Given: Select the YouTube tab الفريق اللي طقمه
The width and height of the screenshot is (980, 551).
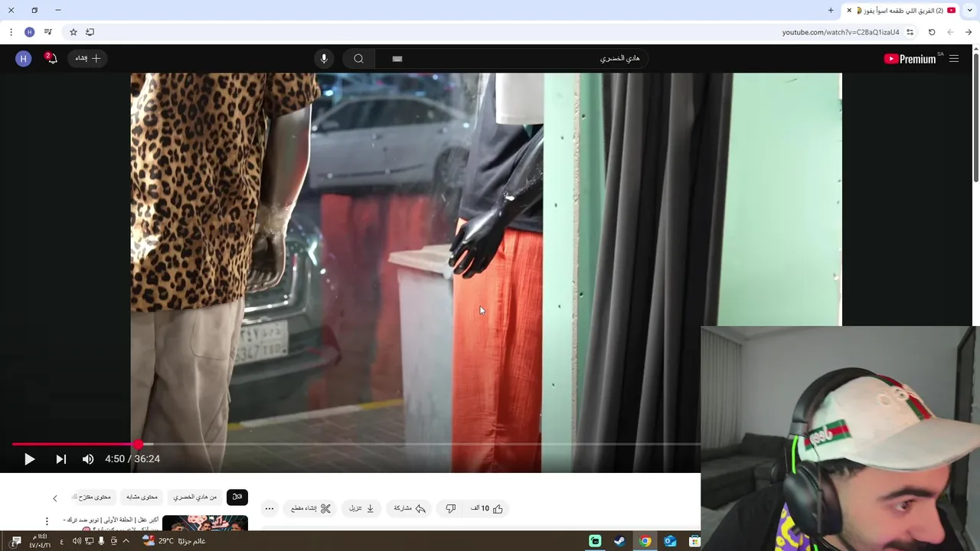Looking at the screenshot, I should click(902, 10).
